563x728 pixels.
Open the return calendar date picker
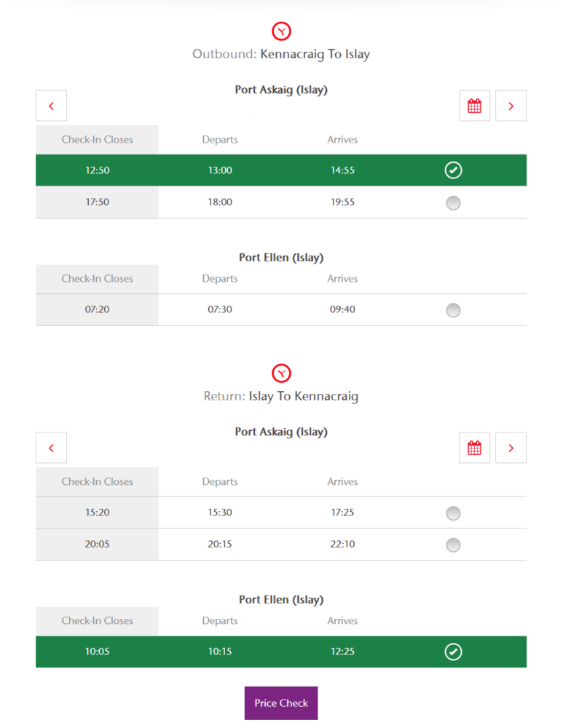474,448
